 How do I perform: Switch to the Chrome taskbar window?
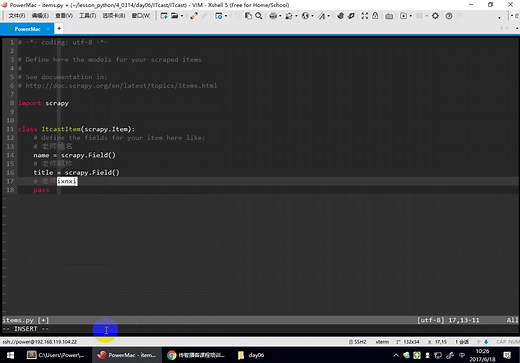(196, 355)
